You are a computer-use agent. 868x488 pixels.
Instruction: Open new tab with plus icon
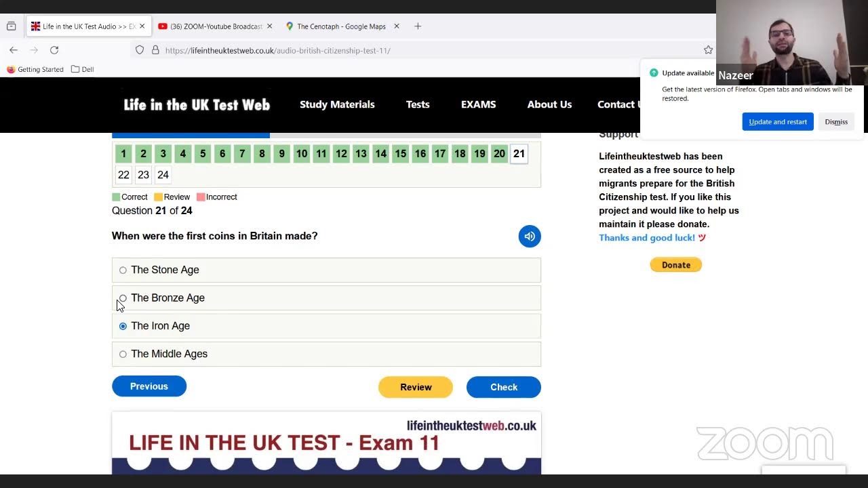(x=418, y=26)
